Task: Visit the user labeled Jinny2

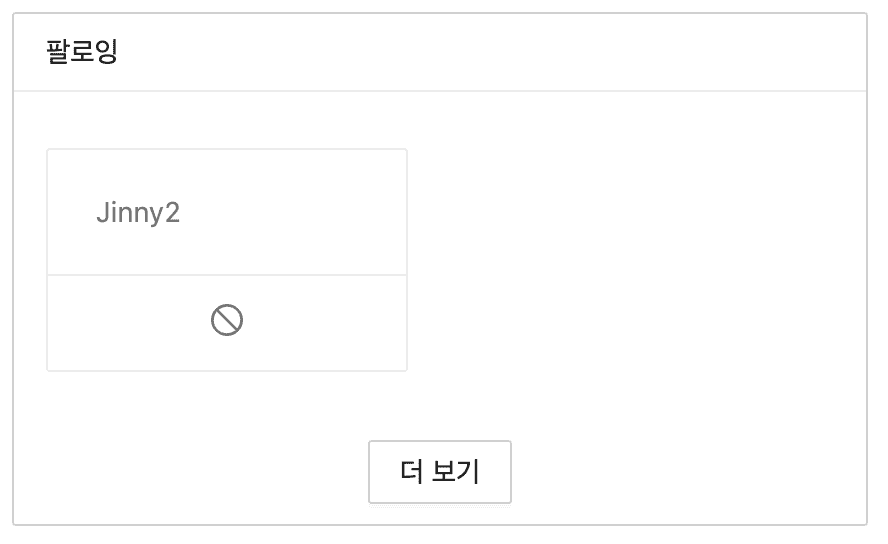Action: click(x=138, y=213)
